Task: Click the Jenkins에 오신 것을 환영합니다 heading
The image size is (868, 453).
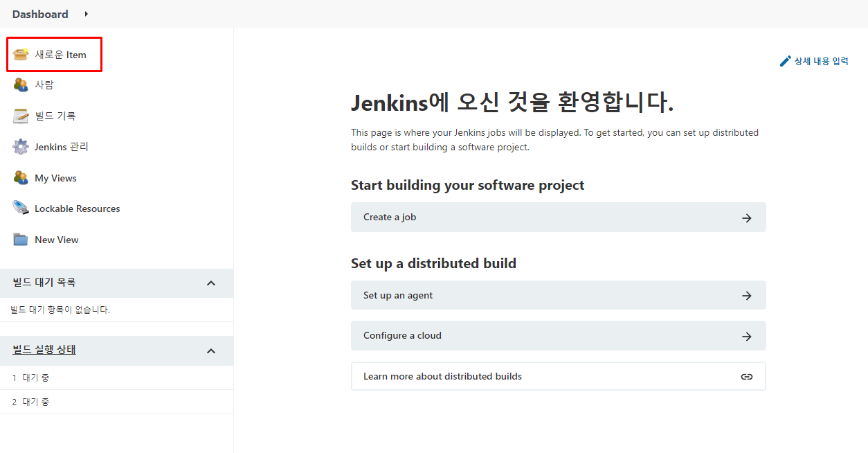Action: (x=512, y=103)
